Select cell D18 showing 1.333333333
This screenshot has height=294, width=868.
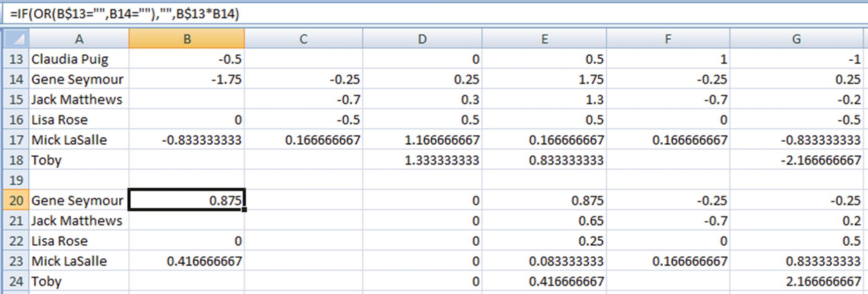[x=422, y=160]
